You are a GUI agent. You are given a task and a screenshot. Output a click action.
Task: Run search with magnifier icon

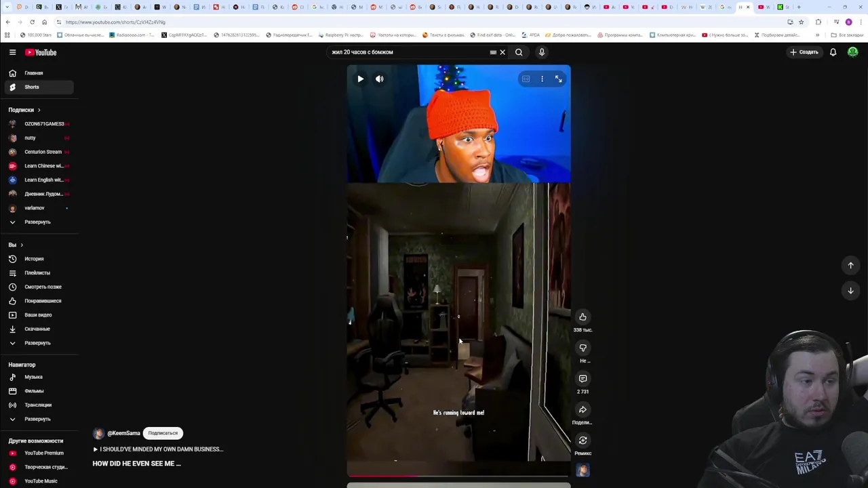point(519,52)
